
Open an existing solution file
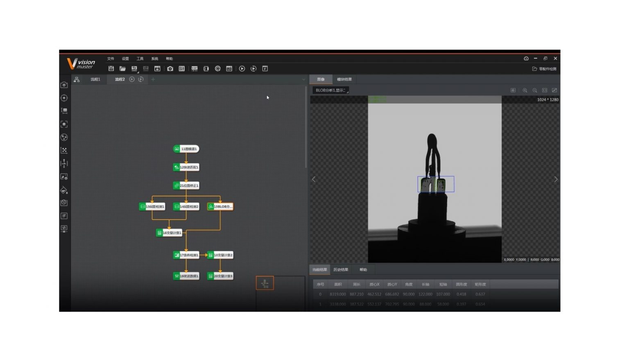point(123,68)
